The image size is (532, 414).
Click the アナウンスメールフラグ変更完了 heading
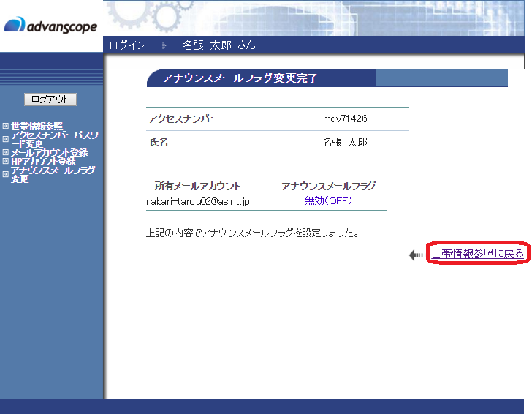coord(240,78)
